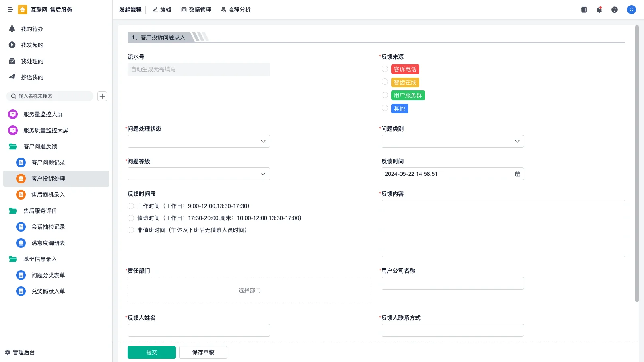The image size is (644, 362).
Task: Open the 我的待办 panel
Action: click(x=32, y=29)
